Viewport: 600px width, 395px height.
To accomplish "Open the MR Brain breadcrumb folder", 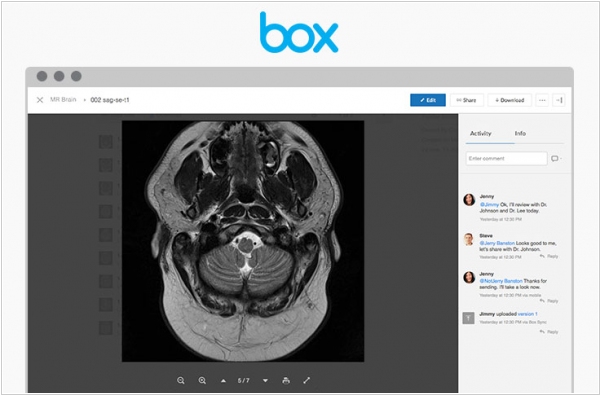I will (63, 100).
